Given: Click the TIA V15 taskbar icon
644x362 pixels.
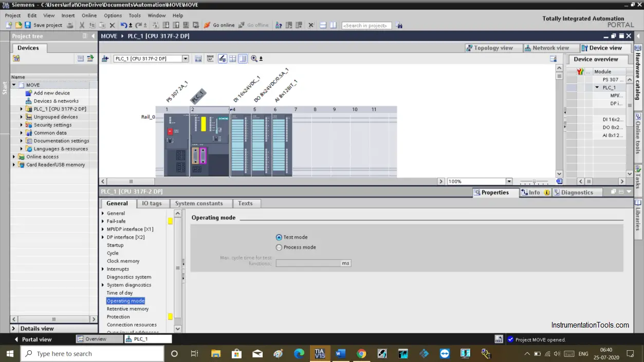Looking at the screenshot, I should point(320,353).
